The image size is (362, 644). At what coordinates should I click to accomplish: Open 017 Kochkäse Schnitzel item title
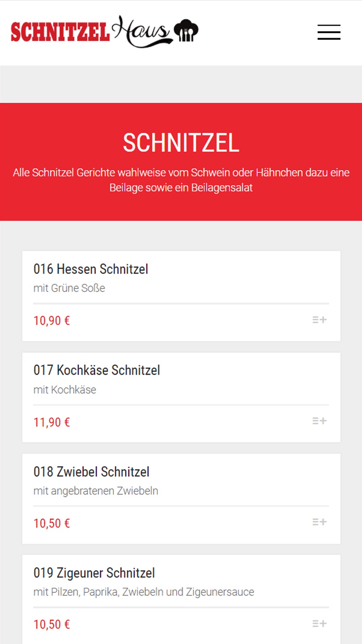coord(97,370)
